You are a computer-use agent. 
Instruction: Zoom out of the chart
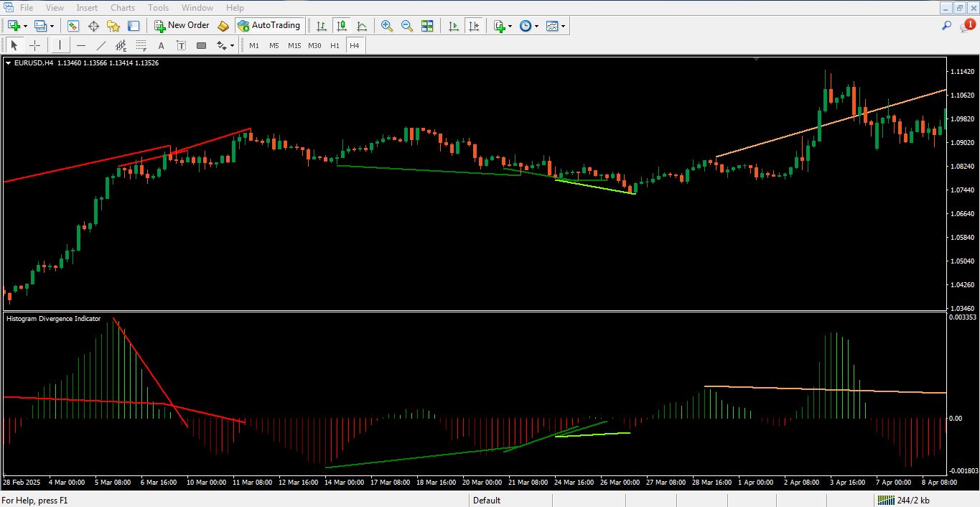[x=407, y=26]
